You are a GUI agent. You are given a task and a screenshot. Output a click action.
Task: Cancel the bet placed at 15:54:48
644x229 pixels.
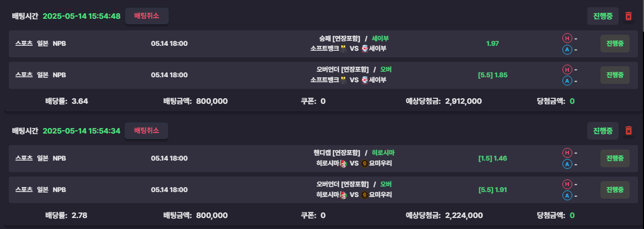coord(147,16)
